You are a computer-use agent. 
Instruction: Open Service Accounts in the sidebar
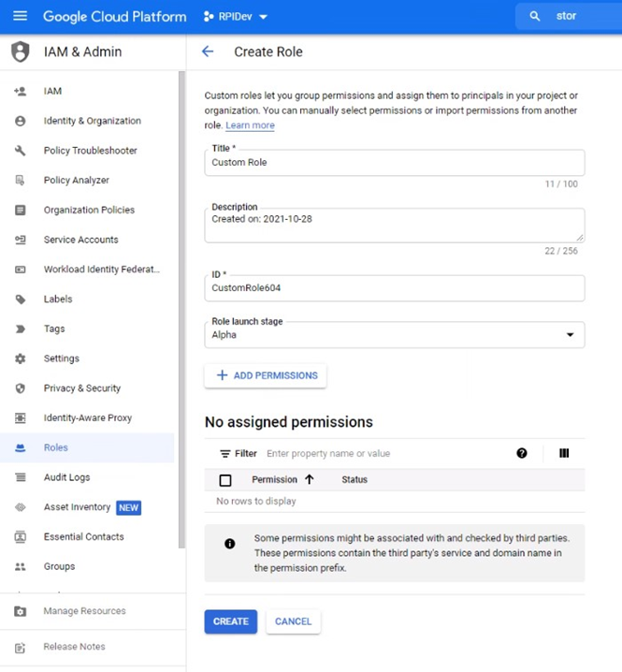point(80,240)
